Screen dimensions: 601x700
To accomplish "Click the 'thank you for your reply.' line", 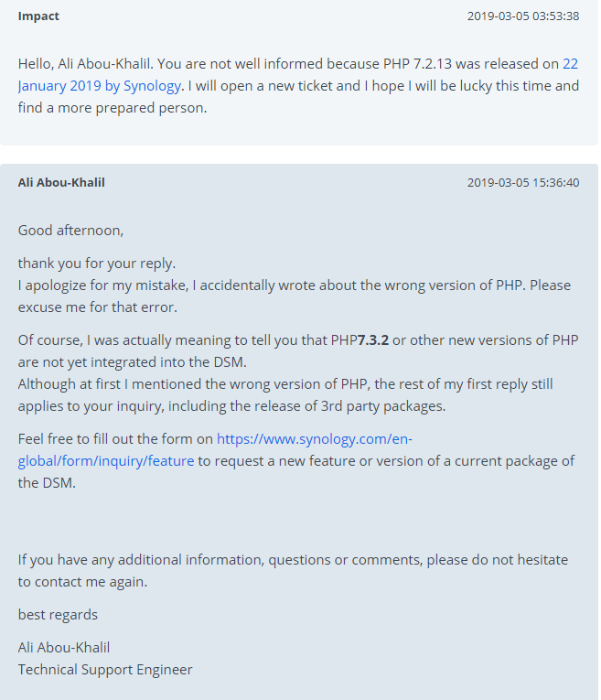I will tap(97, 264).
